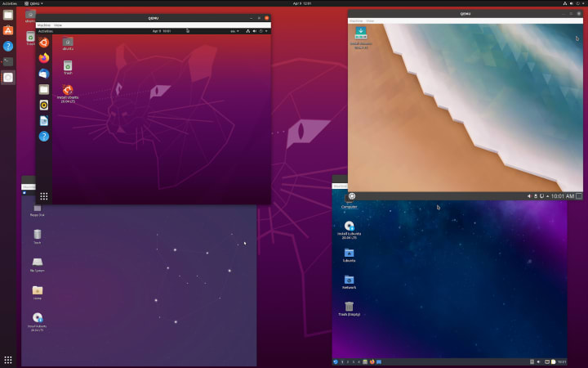Viewport: 588px width, 368px height.
Task: Expand hidden tray icons arrow in Kubuntu
Action: (547, 196)
